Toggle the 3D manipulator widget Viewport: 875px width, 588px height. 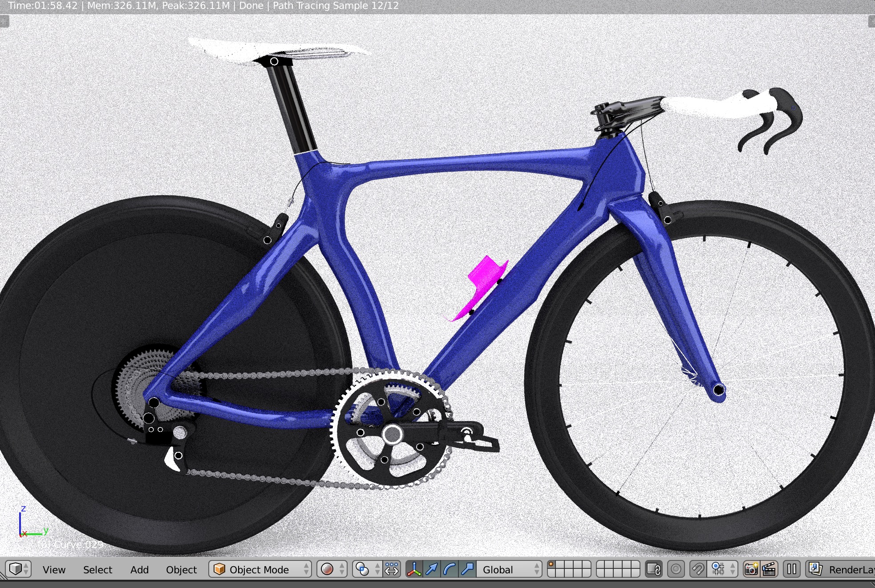pyautogui.click(x=414, y=569)
